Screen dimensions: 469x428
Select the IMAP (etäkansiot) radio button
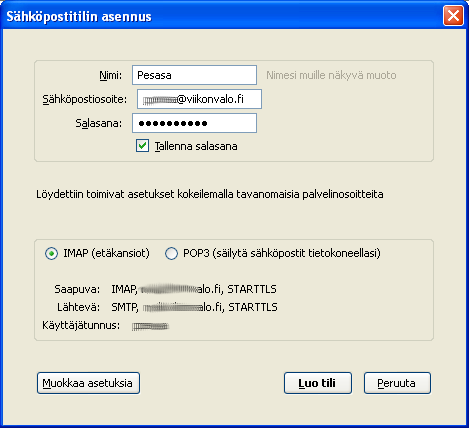point(51,254)
